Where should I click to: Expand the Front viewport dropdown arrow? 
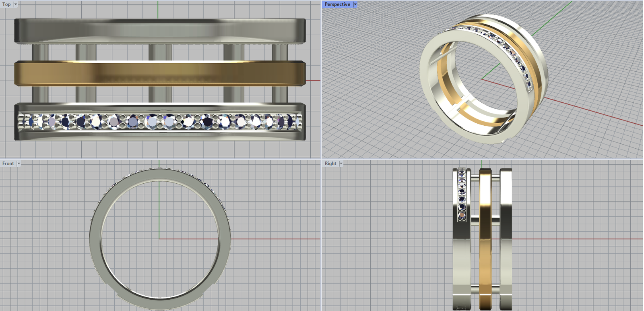(x=19, y=164)
